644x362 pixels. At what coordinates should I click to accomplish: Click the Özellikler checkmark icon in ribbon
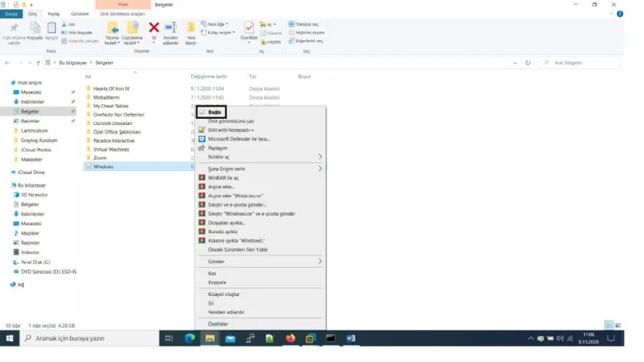249,28
